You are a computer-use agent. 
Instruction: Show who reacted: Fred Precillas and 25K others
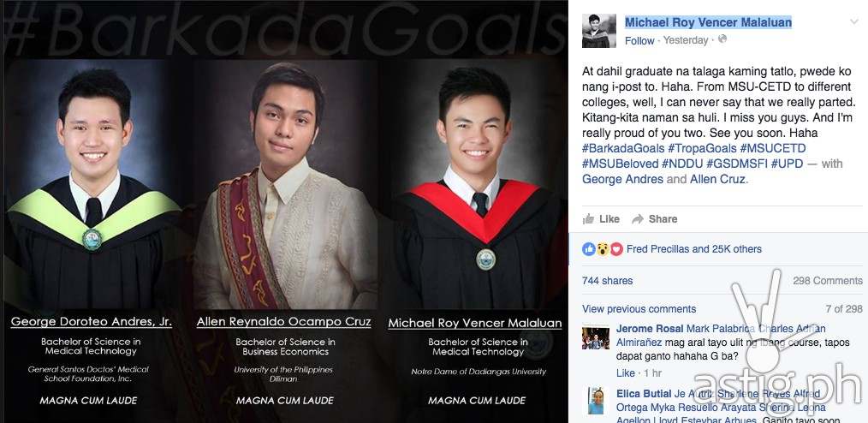tap(694, 249)
